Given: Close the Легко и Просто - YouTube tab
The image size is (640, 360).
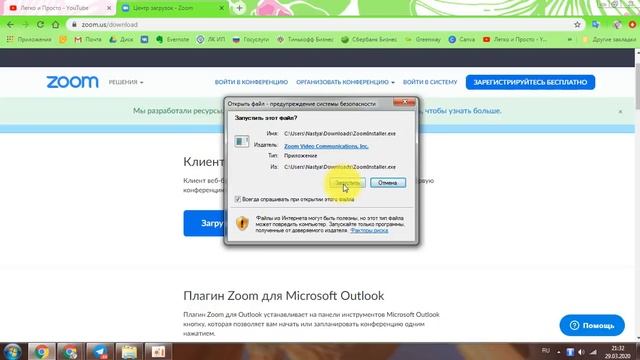Looking at the screenshot, I should click(109, 8).
